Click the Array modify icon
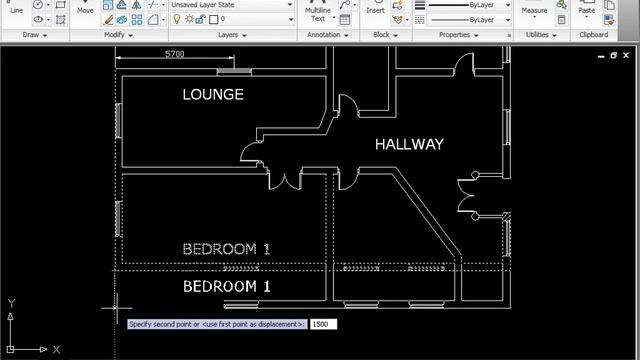 point(137,19)
